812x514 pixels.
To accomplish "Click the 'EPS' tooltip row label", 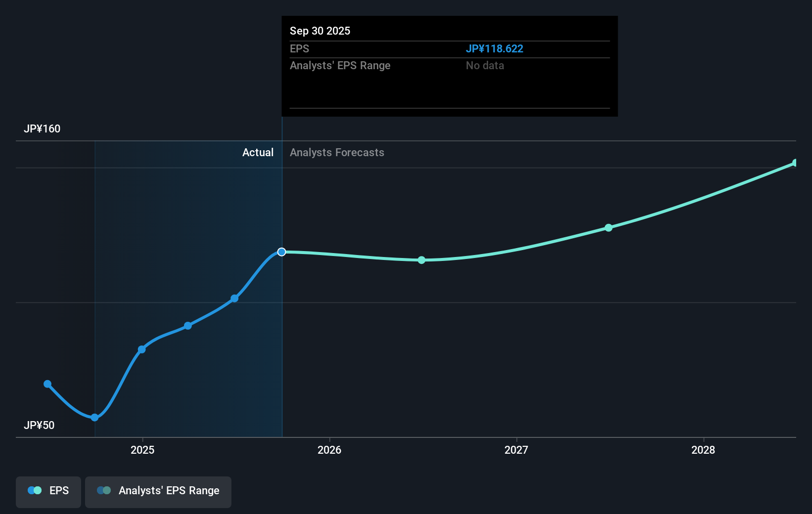I will (x=299, y=49).
